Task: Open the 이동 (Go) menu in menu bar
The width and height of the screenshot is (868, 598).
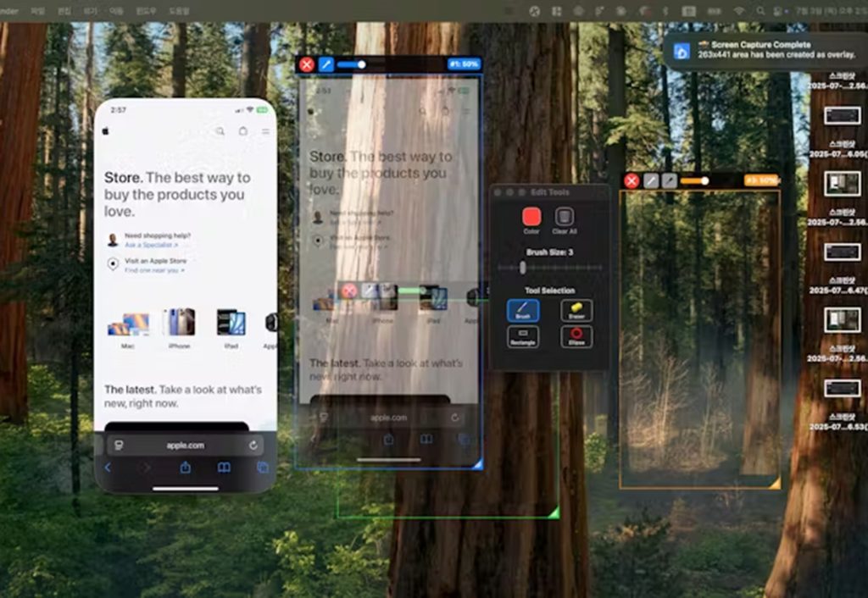Action: (x=116, y=11)
